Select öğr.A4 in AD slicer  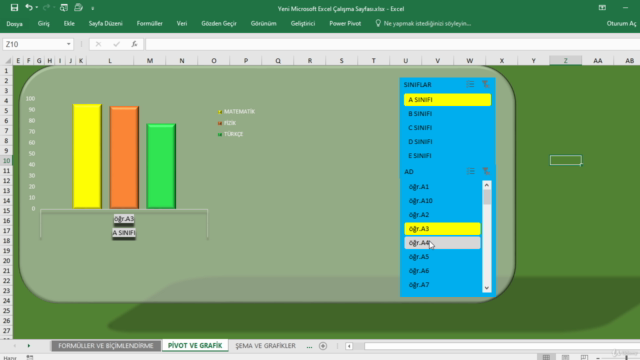pos(442,243)
